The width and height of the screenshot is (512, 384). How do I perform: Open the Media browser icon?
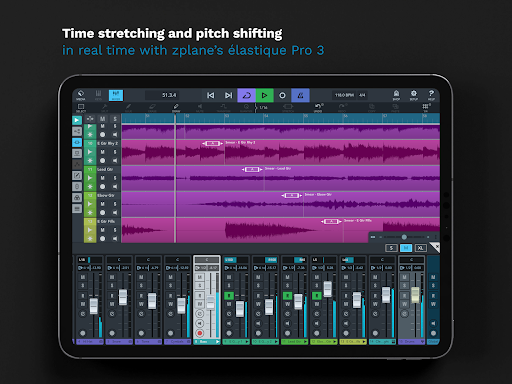pos(81,95)
